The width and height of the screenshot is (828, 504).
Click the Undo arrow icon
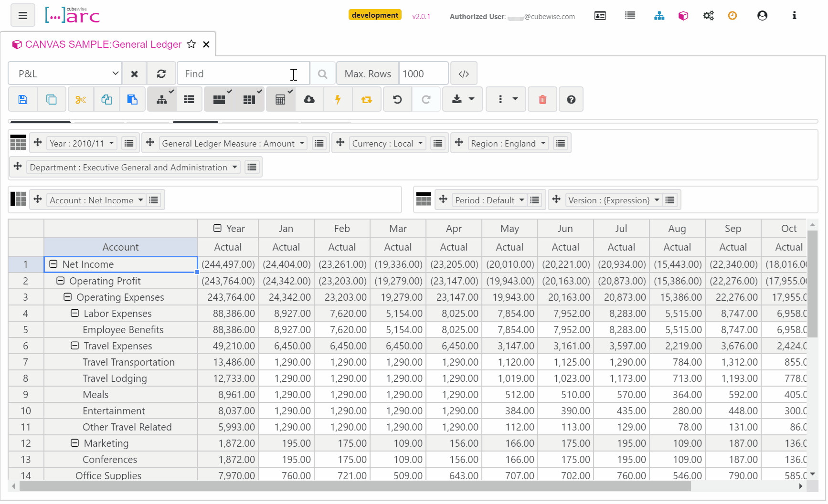click(x=397, y=99)
